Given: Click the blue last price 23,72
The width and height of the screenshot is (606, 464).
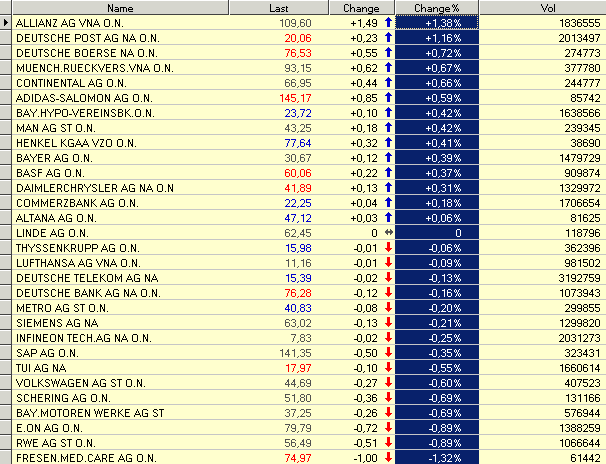Looking at the screenshot, I should (x=298, y=113).
